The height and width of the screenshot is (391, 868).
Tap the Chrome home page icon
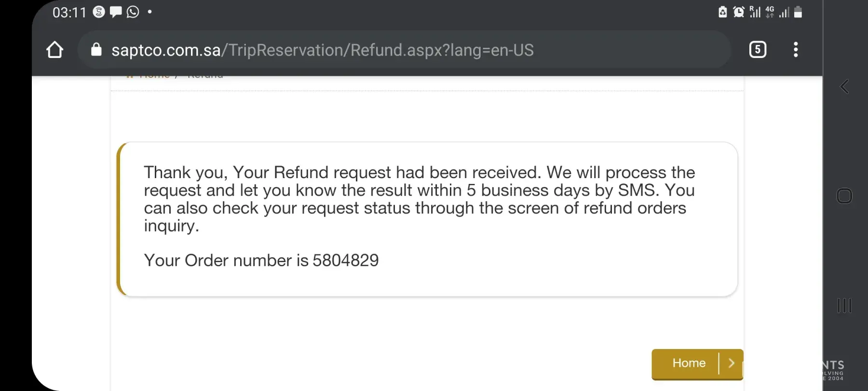pos(54,50)
